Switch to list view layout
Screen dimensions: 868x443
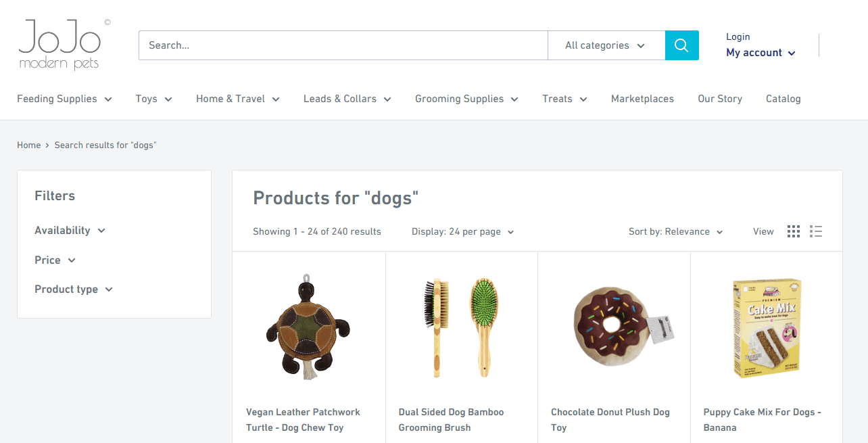816,231
